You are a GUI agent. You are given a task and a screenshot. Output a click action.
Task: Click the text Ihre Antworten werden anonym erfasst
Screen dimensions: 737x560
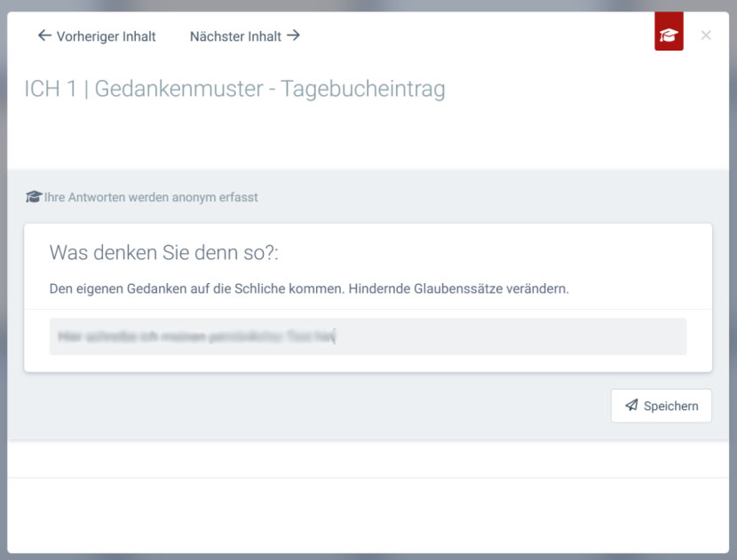pos(151,197)
